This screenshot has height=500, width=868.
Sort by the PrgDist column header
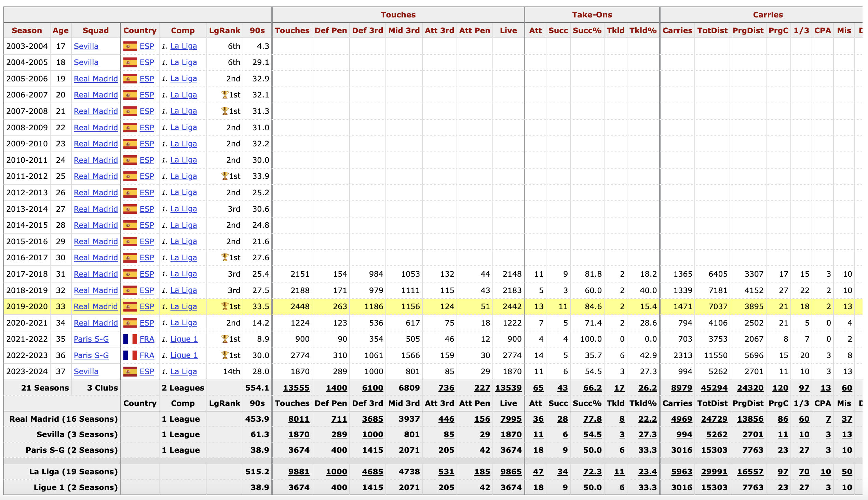click(x=748, y=30)
